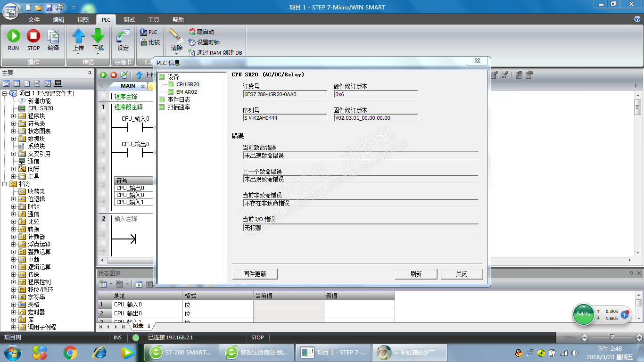This screenshot has height=362, width=644.
Task: Click the save floppy icon in quick access bar
Action: [x=49, y=8]
